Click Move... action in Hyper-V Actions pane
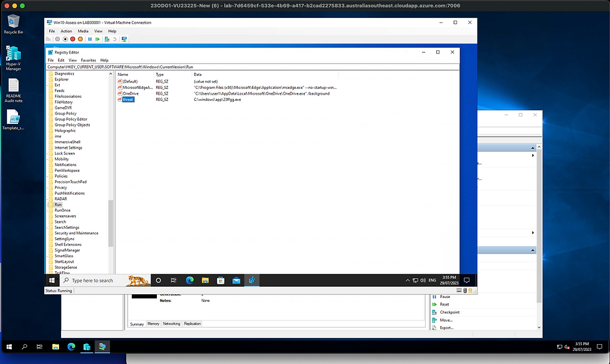 [x=446, y=320]
